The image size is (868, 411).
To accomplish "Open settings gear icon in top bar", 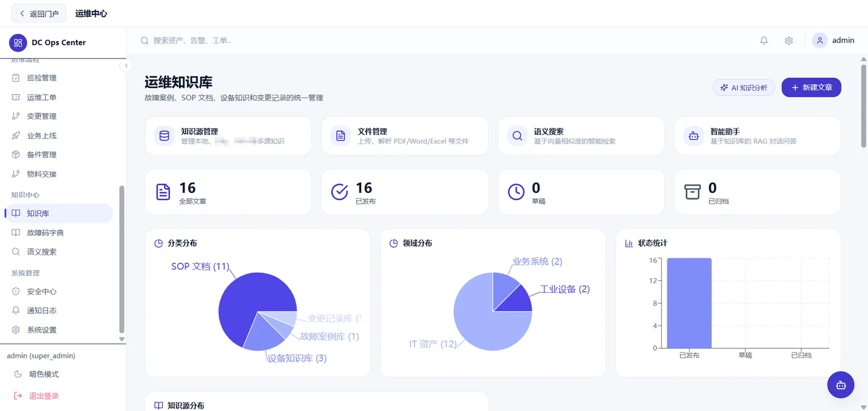I will 788,40.
